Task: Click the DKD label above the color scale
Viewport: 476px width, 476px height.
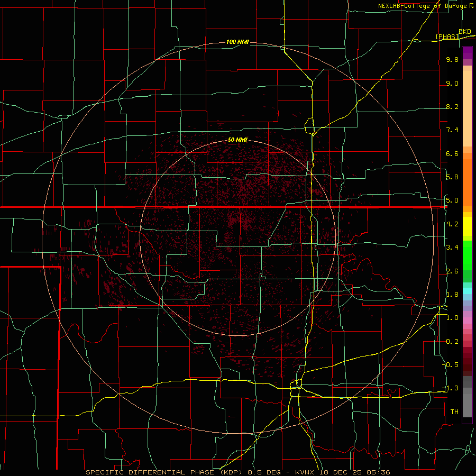Action: (x=465, y=31)
